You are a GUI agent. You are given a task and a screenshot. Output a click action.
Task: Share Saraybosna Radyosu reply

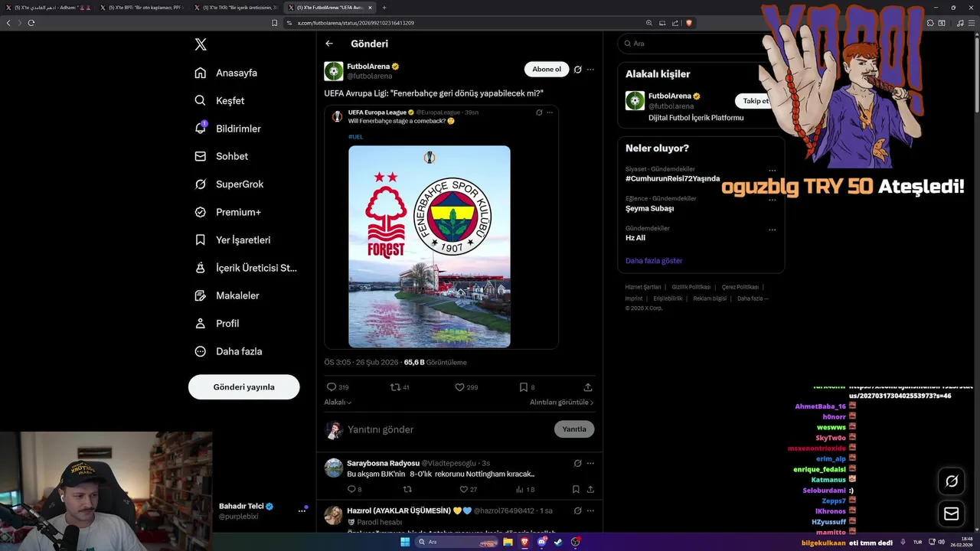(x=590, y=489)
